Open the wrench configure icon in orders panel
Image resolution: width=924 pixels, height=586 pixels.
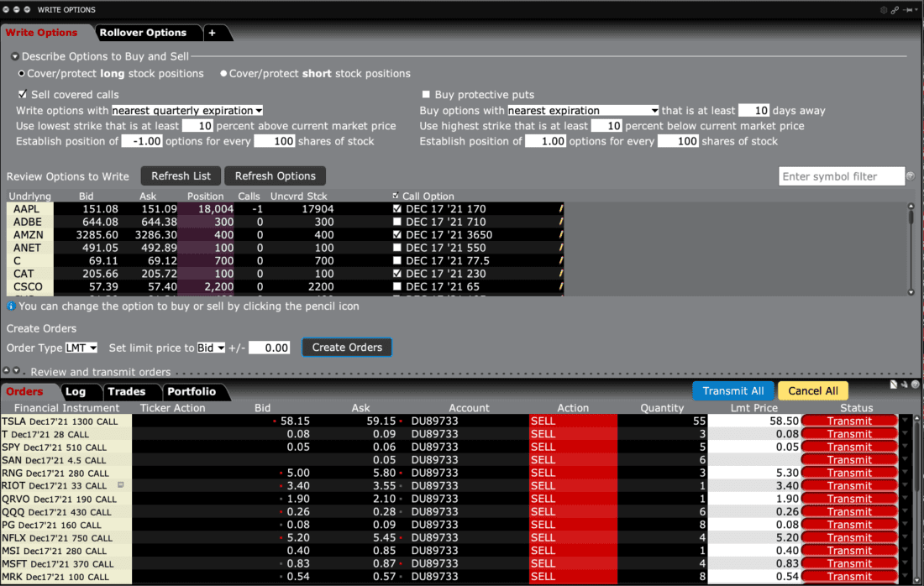point(905,385)
